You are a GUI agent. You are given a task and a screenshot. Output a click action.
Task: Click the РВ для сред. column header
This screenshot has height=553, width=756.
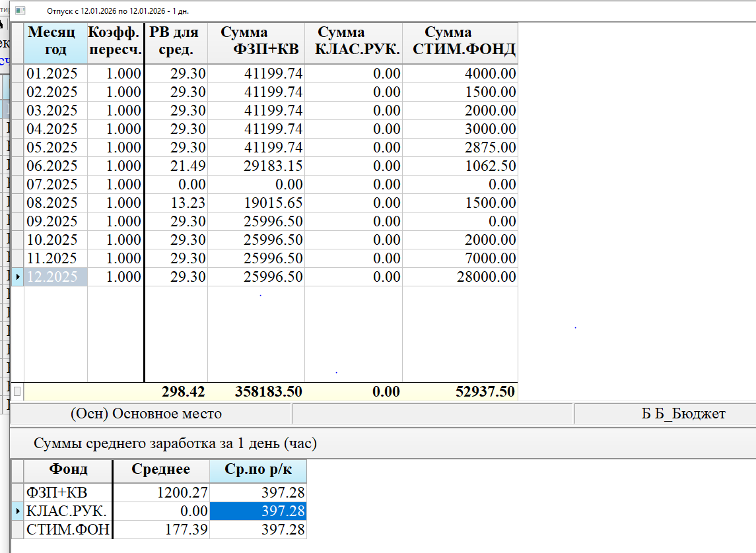176,42
